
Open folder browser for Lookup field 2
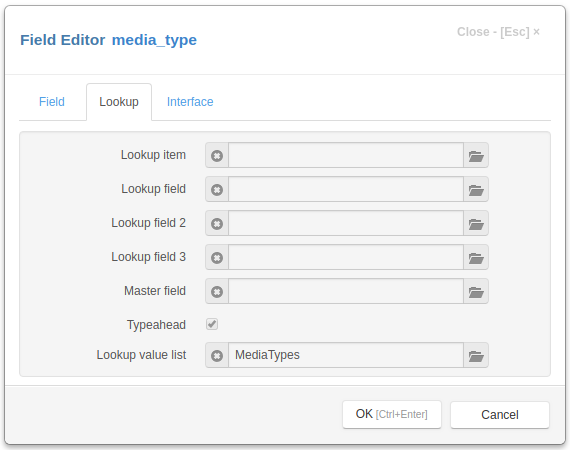[x=476, y=224]
